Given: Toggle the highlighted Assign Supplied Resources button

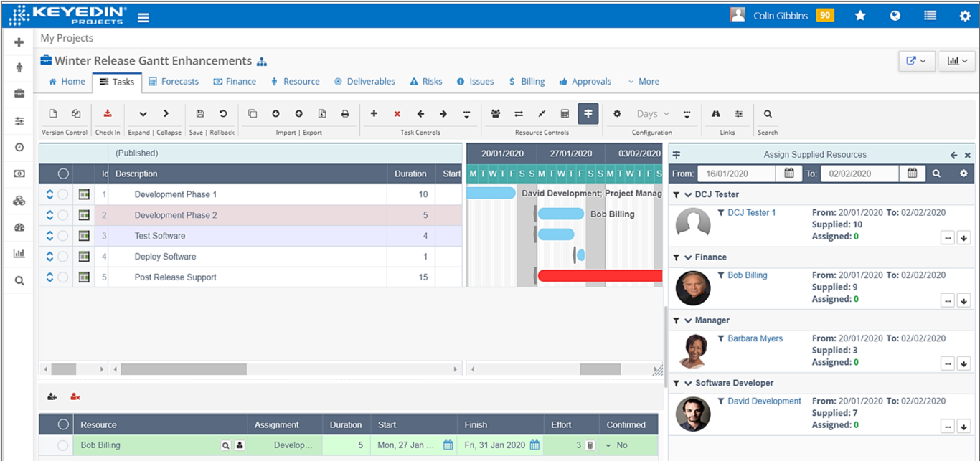Looking at the screenshot, I should [588, 113].
